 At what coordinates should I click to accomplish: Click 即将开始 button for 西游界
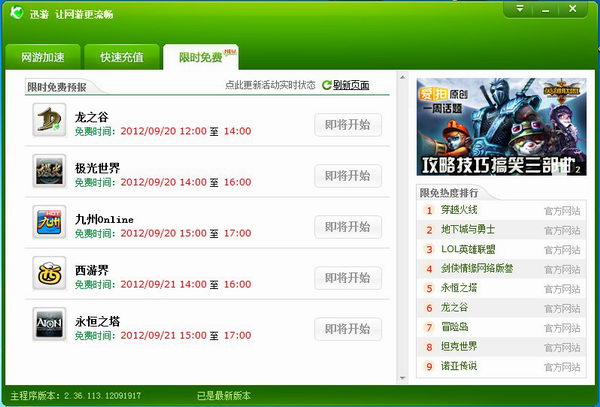(x=348, y=278)
